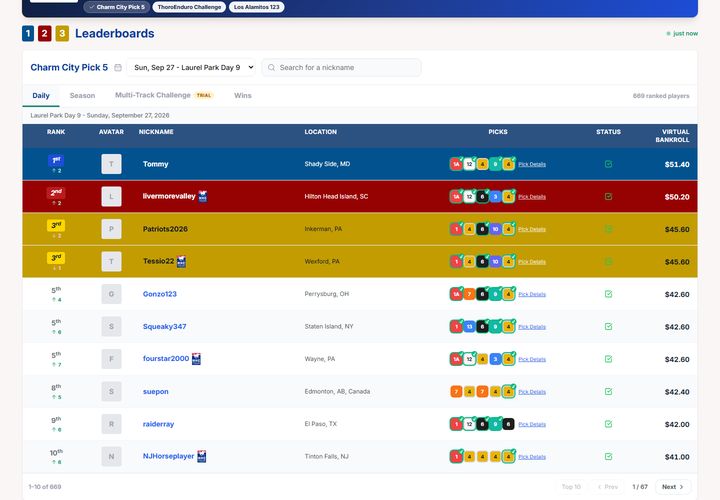Click the gold number 3 leaderboard badge

pyautogui.click(x=62, y=34)
